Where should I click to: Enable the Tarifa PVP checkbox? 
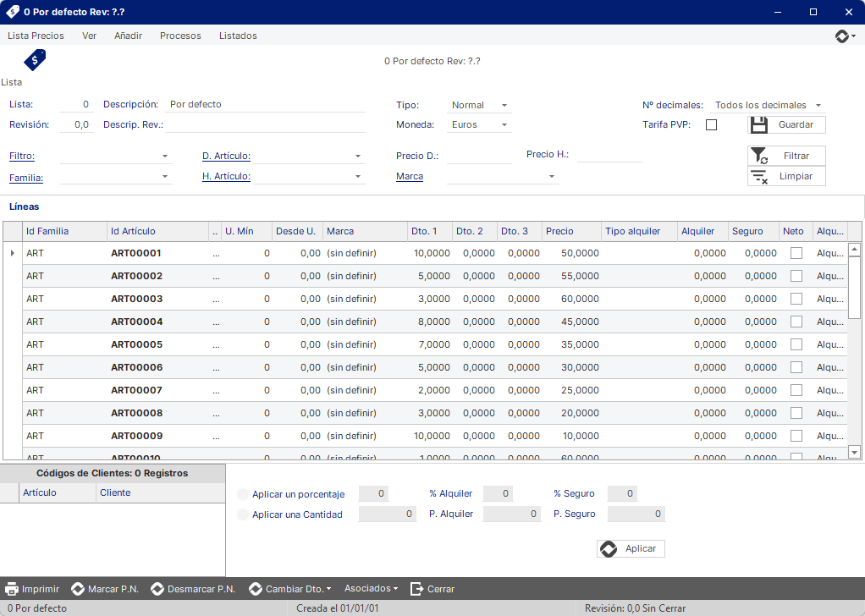[712, 124]
